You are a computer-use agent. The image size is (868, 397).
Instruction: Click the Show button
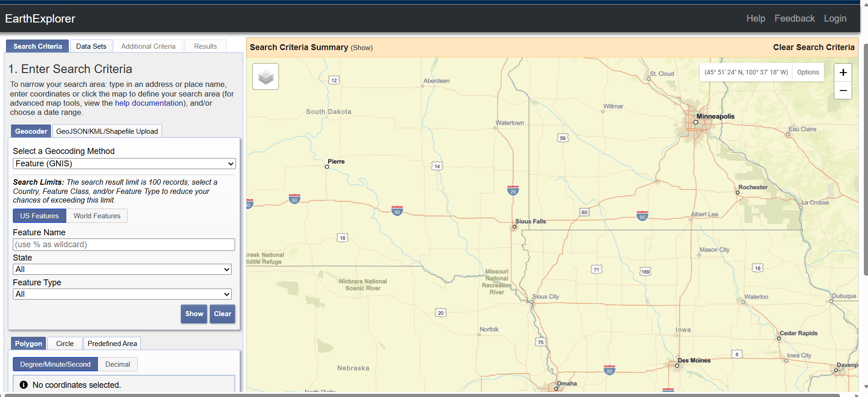[194, 314]
